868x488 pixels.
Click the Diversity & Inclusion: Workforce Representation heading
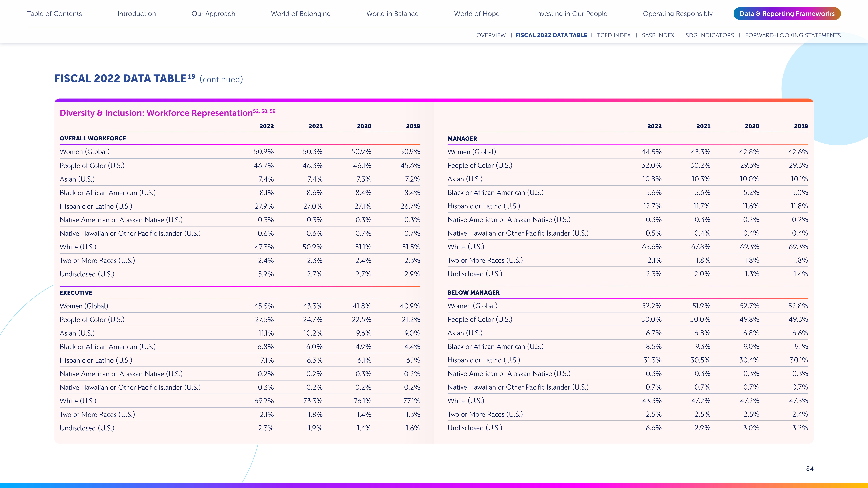point(156,113)
